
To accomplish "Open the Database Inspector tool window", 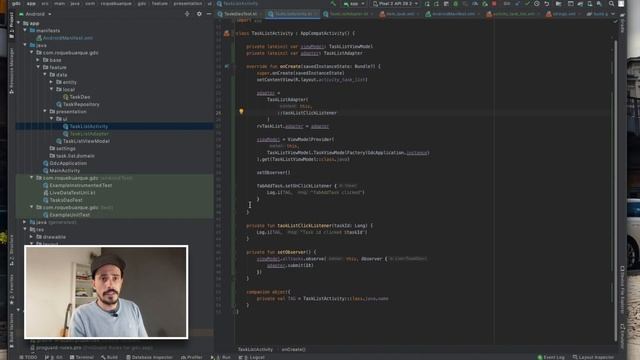I will pyautogui.click(x=149, y=357).
